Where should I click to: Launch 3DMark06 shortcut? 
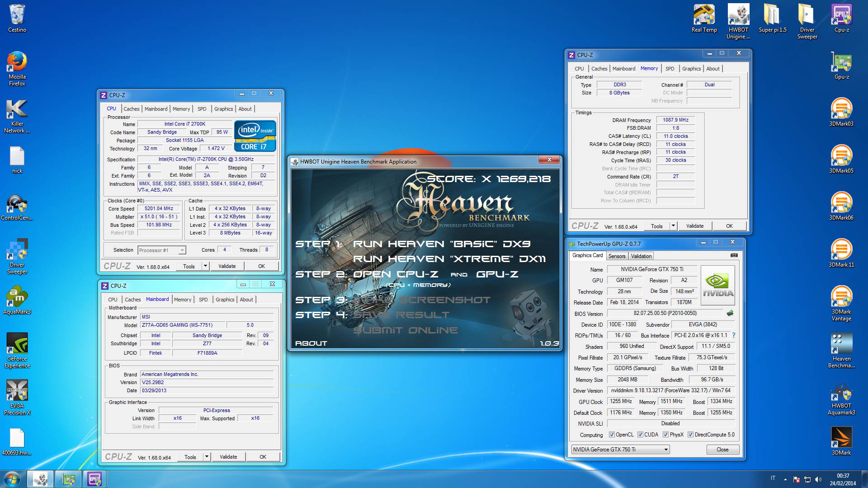tap(841, 206)
